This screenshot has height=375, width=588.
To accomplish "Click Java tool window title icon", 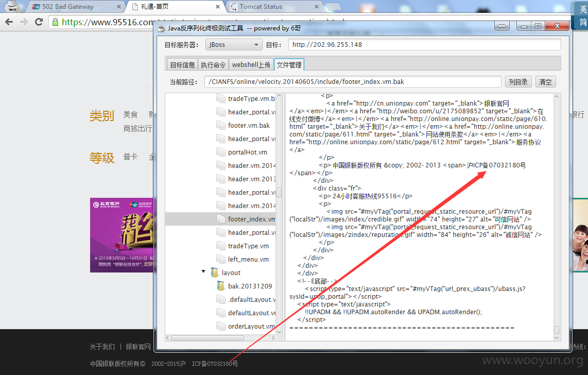I will [161, 28].
